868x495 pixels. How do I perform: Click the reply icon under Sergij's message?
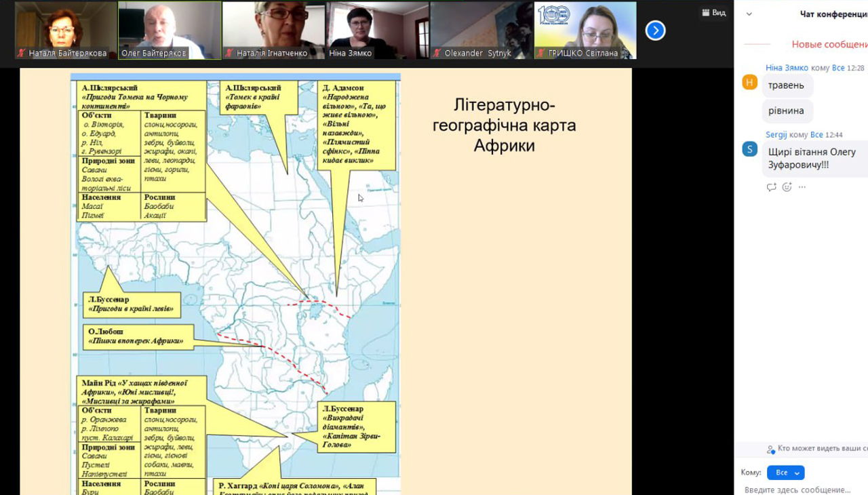pyautogui.click(x=771, y=187)
